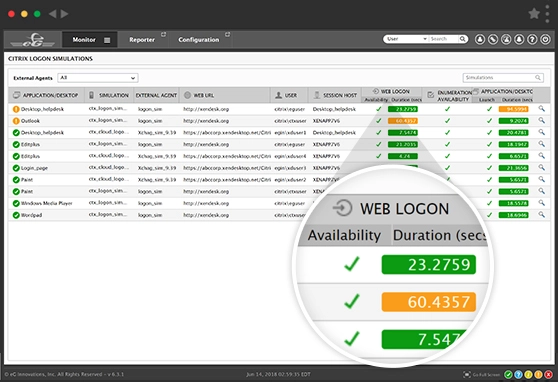This screenshot has width=558, height=382.
Task: Click green 4.24 web logon duration value
Action: [402, 156]
